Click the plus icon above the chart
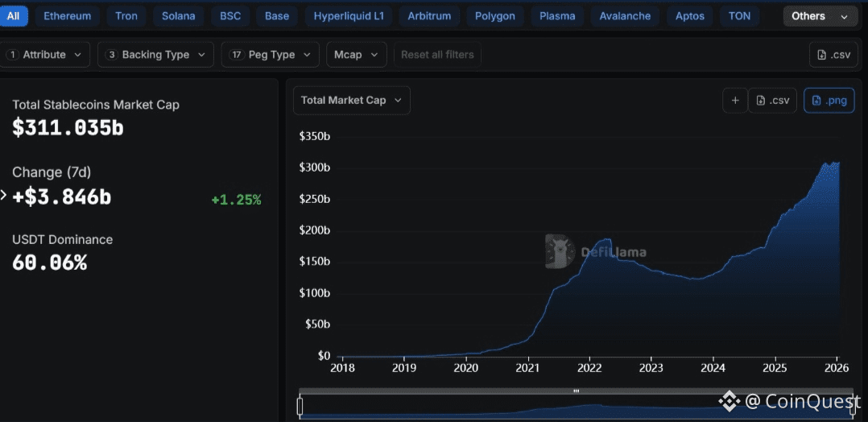Screen dimensions: 868x422 [734, 101]
